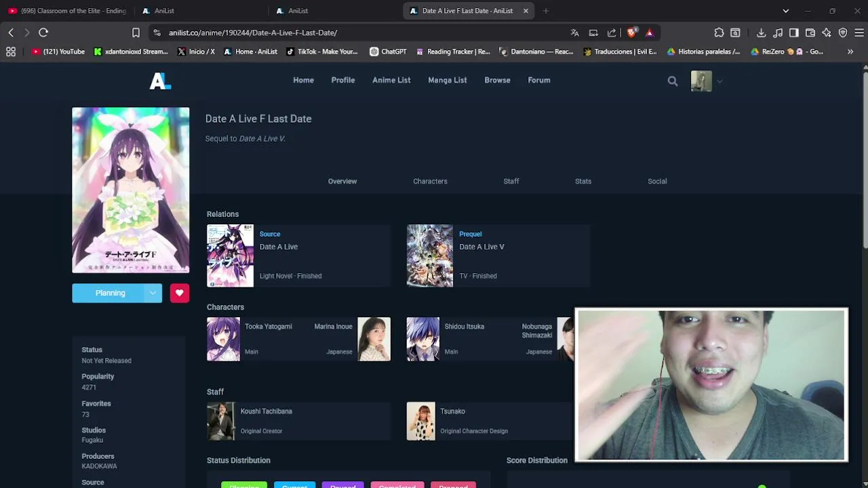Open Tooka Yatogami character page
Image resolution: width=868 pixels, height=488 pixels.
pos(269,327)
